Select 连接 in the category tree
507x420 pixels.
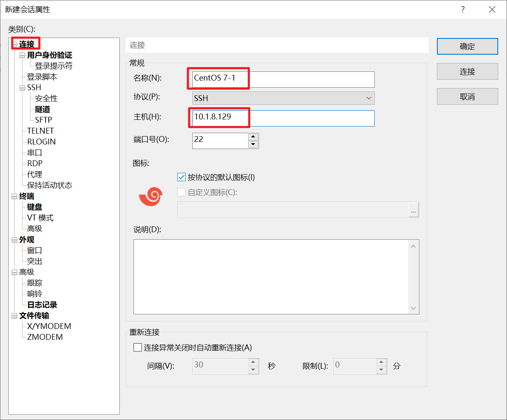[27, 44]
